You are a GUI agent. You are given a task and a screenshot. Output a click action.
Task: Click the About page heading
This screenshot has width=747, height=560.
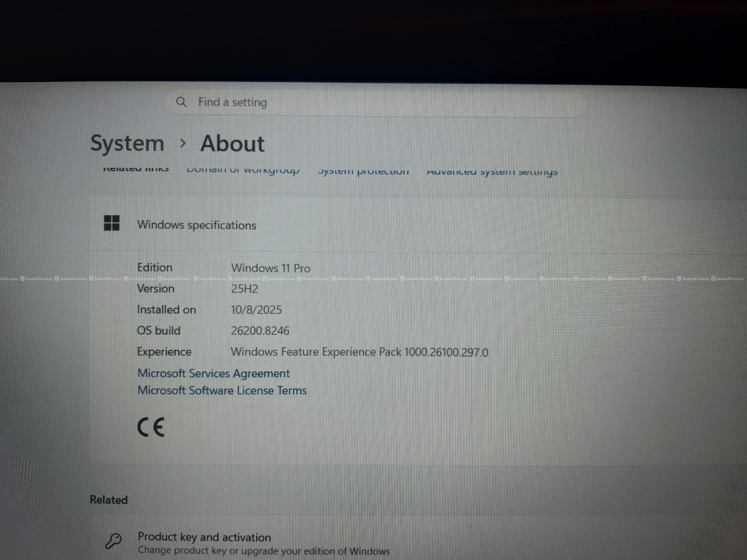click(232, 144)
